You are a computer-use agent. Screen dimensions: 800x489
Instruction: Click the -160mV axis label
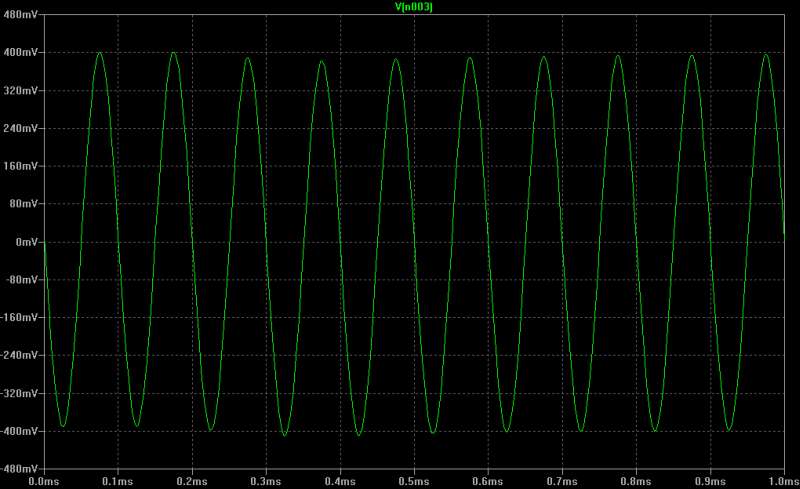click(19, 317)
